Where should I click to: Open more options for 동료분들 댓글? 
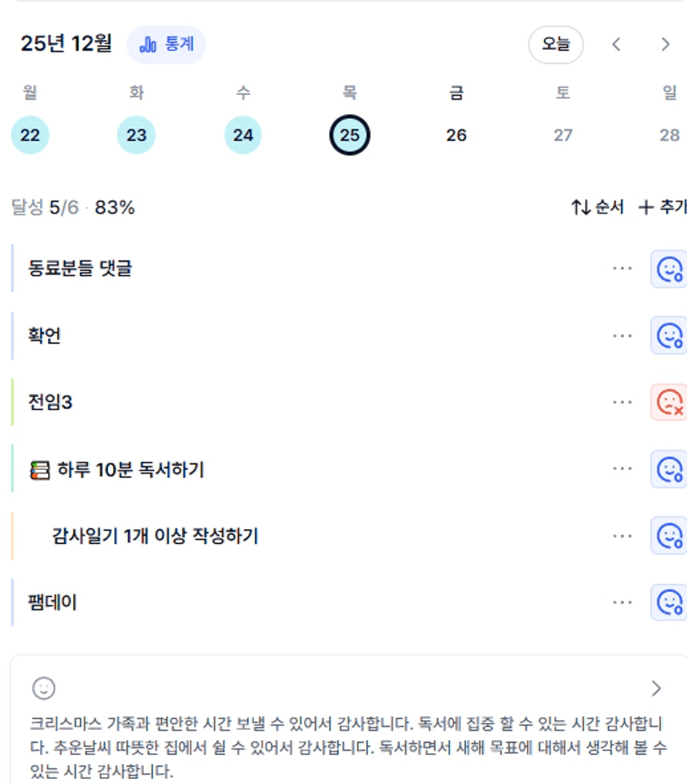tap(622, 269)
